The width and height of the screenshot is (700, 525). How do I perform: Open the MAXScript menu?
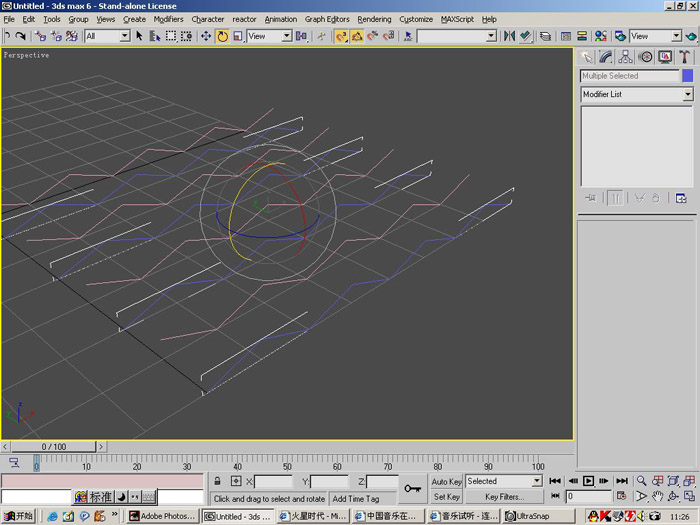[x=458, y=19]
